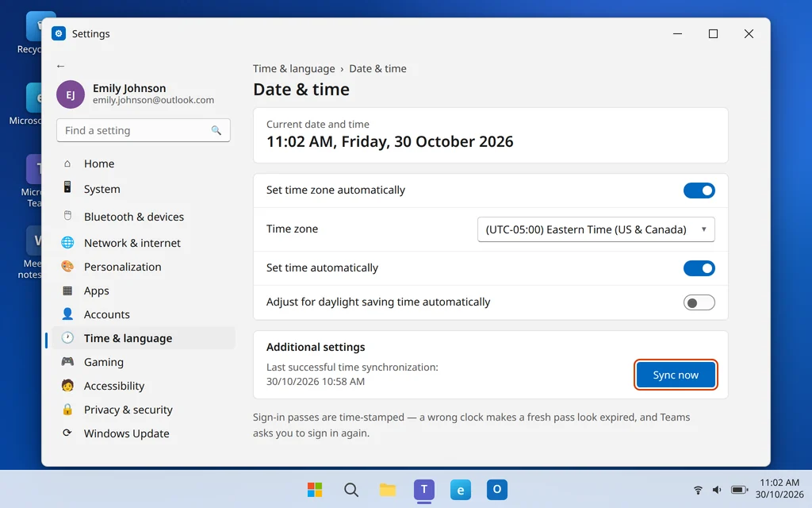Click the emily.johnson@outlook.com address

click(153, 100)
